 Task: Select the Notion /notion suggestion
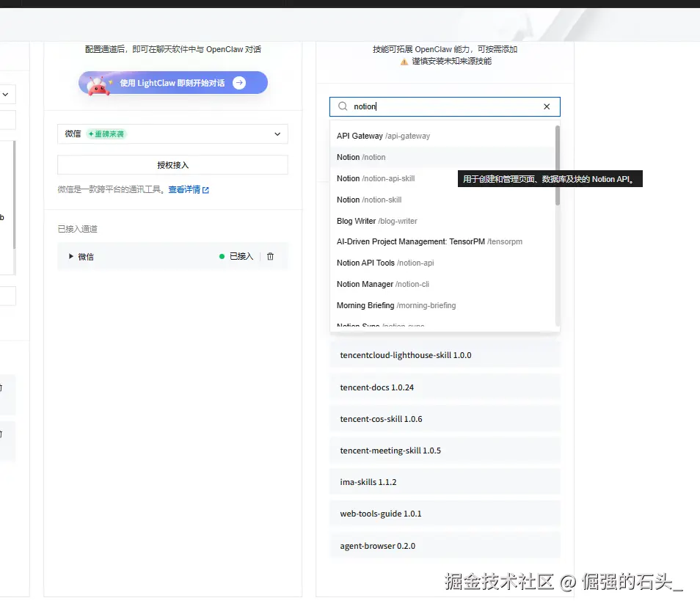click(x=443, y=157)
